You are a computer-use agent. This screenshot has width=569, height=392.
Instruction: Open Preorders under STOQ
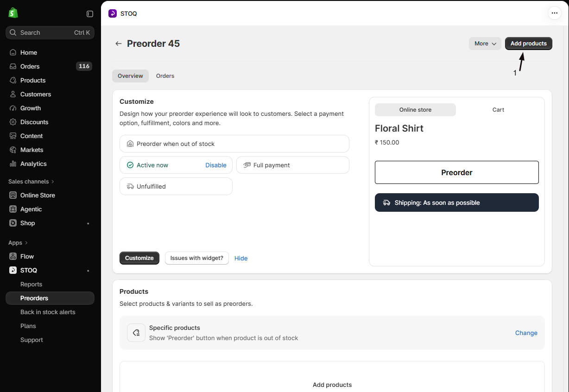(50, 298)
